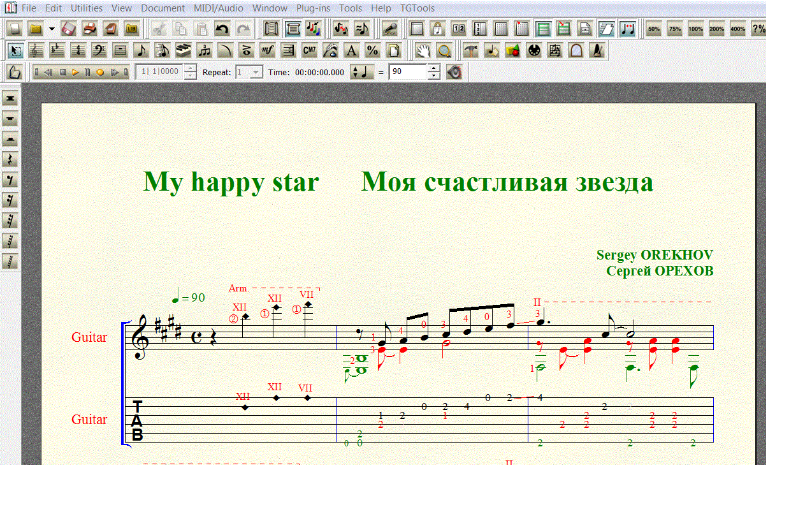Screen dimensions: 812x521
Task: Select the mf Expression tool
Action: click(268, 50)
